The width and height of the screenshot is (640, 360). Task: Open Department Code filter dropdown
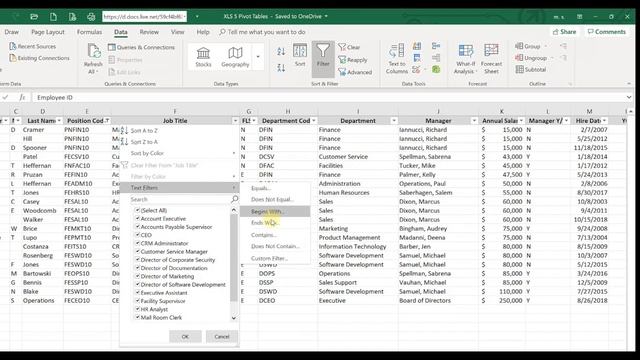(x=313, y=121)
